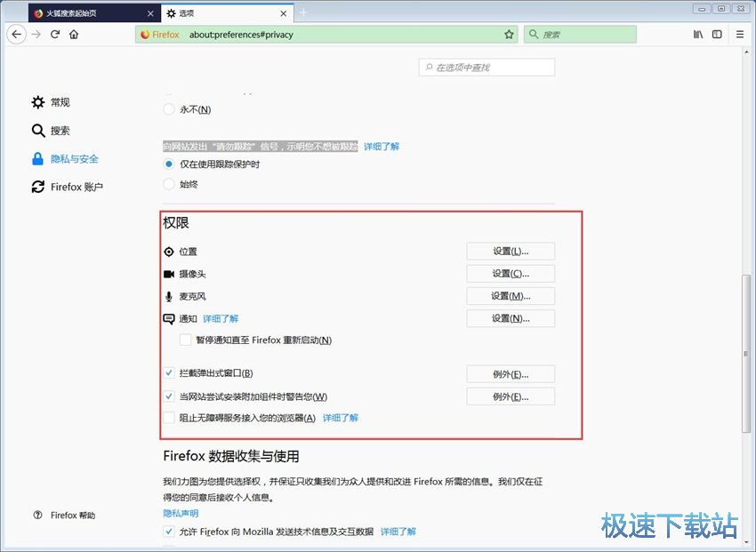The height and width of the screenshot is (552, 756).
Task: Click the scrollbar up arrow
Action: (746, 52)
